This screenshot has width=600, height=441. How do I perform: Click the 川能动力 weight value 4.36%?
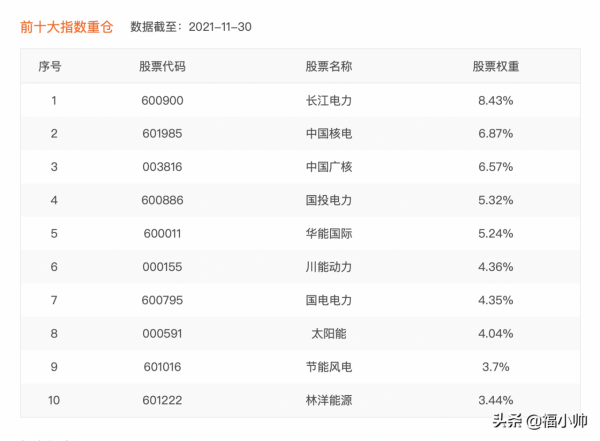496,267
